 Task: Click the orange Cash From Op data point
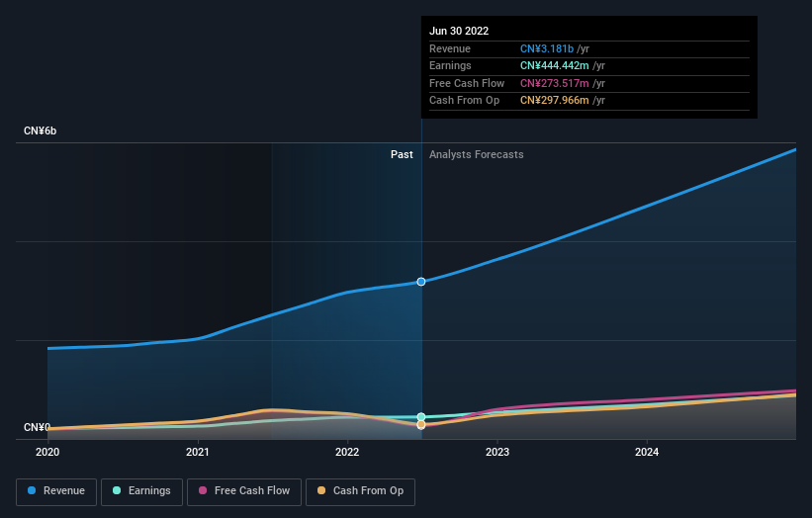[421, 424]
